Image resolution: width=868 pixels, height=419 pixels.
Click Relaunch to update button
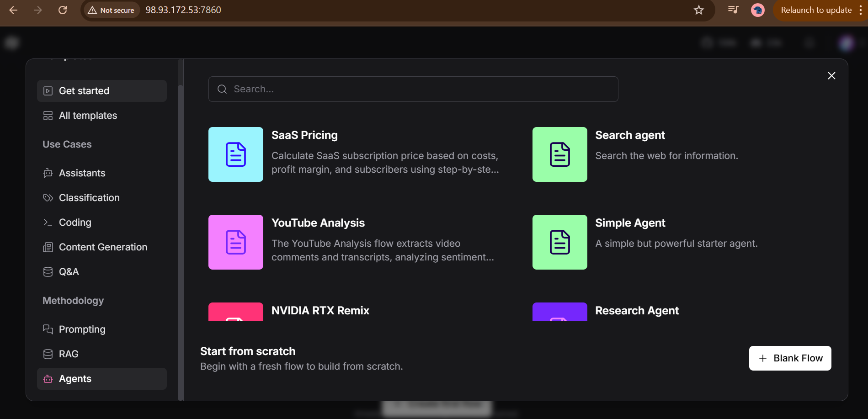tap(816, 10)
